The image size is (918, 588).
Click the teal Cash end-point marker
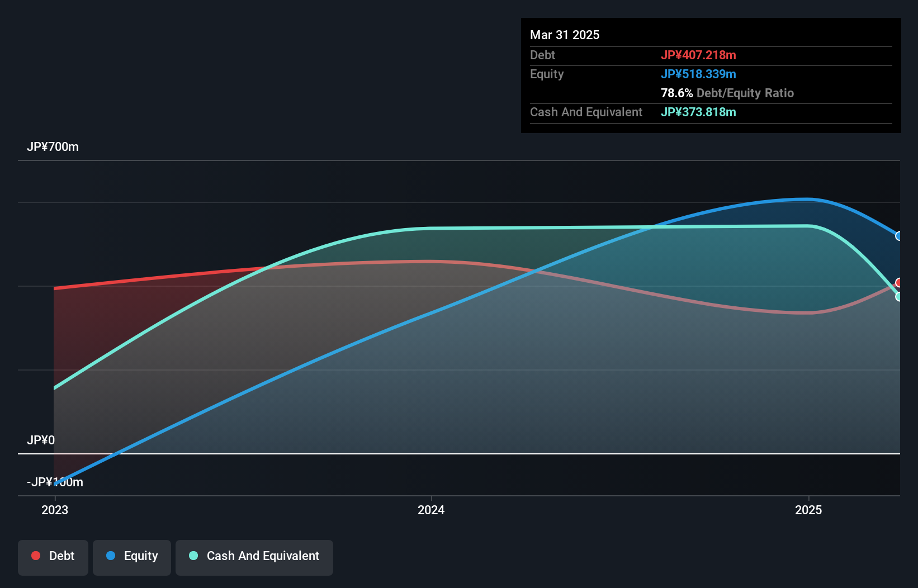(x=898, y=297)
